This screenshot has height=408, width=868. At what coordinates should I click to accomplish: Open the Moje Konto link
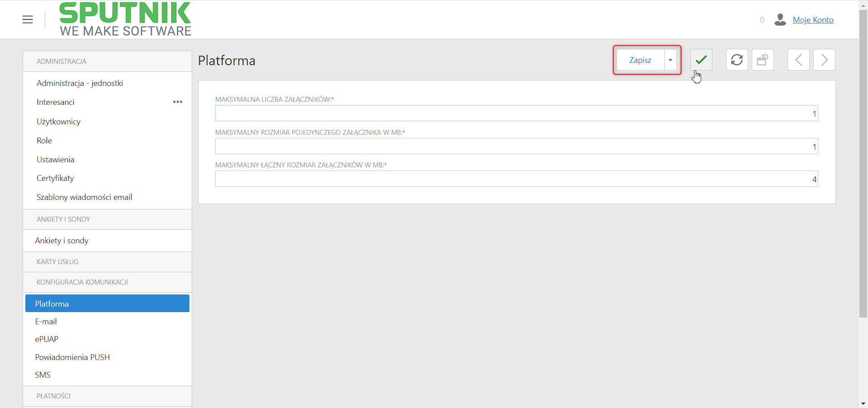(813, 19)
